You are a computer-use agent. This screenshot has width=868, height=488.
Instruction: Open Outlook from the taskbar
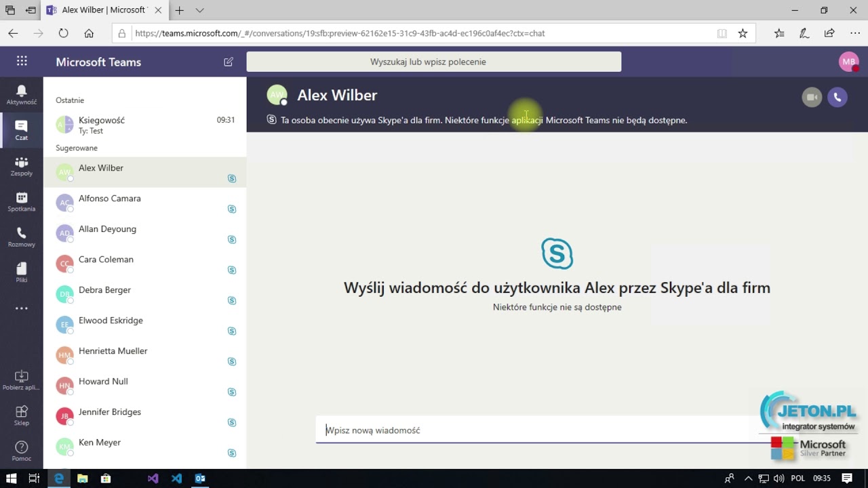[x=200, y=479]
